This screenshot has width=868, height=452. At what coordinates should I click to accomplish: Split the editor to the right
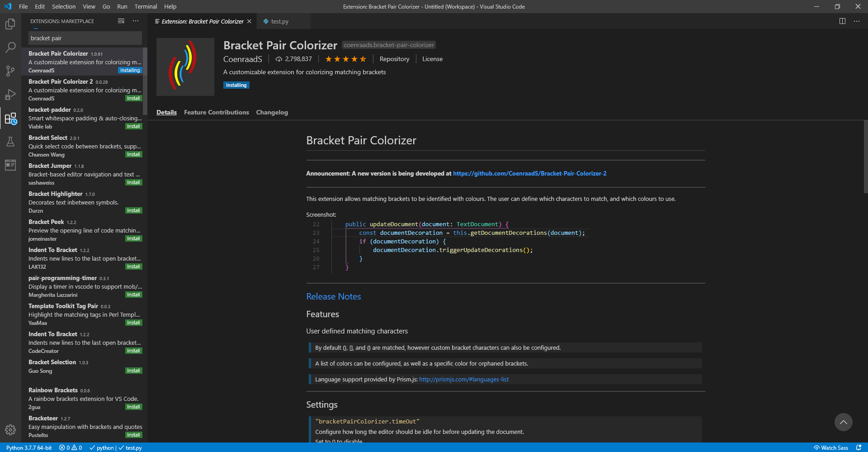click(x=842, y=21)
